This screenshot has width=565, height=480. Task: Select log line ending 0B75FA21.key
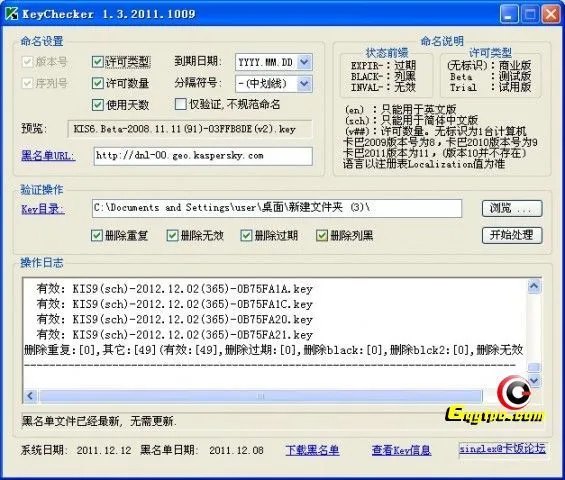(174, 335)
